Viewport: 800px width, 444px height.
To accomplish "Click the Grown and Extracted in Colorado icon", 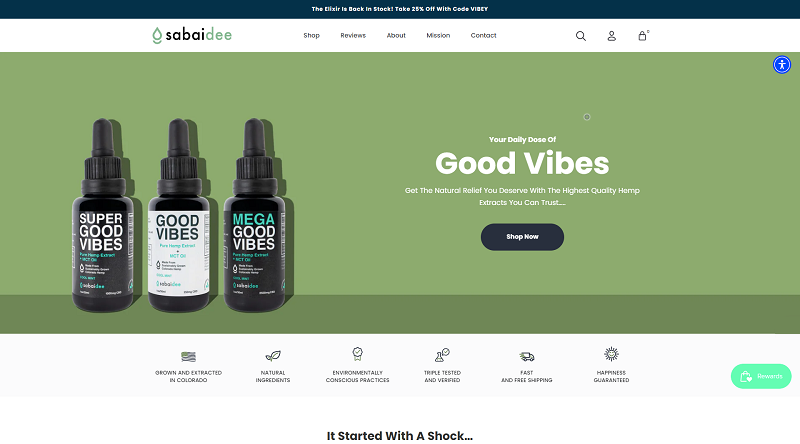I will click(188, 356).
